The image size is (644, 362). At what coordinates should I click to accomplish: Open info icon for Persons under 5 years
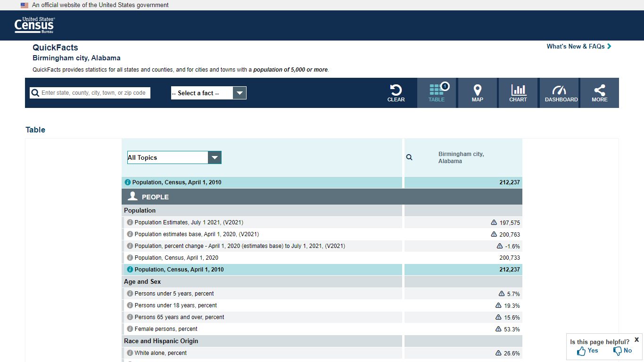[130, 294]
